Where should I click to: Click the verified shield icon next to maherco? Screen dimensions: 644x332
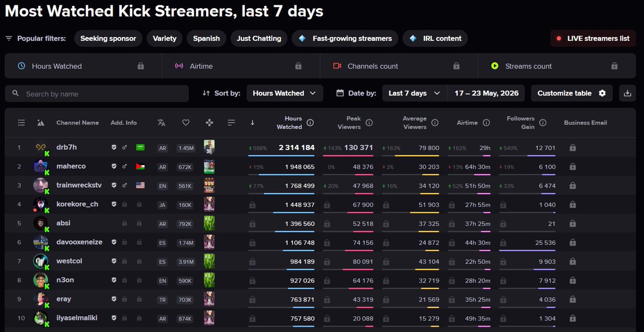click(114, 167)
